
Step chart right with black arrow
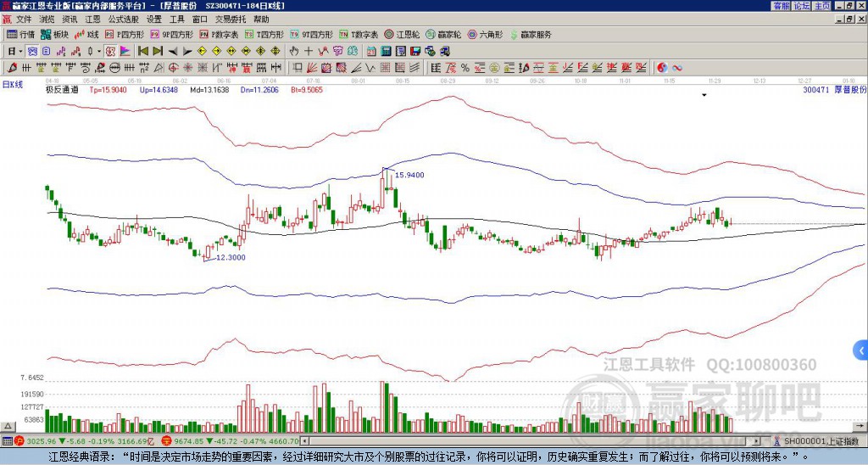(187, 52)
